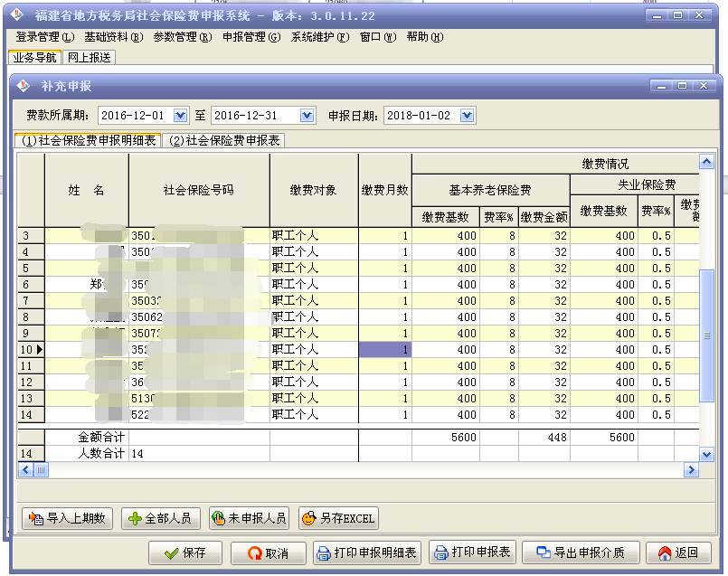
Task: Click the table scroll down arrow
Action: 706,455
